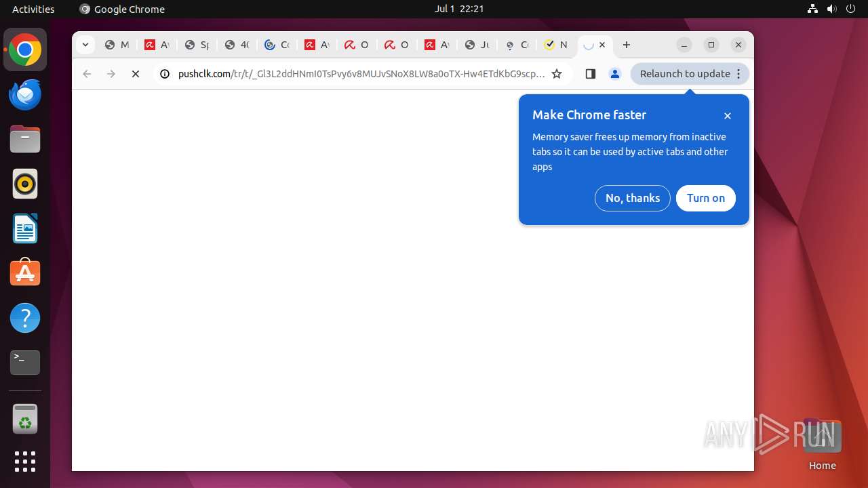Open LibreOffice Writer from the dock
The width and height of the screenshot is (868, 488).
[25, 228]
